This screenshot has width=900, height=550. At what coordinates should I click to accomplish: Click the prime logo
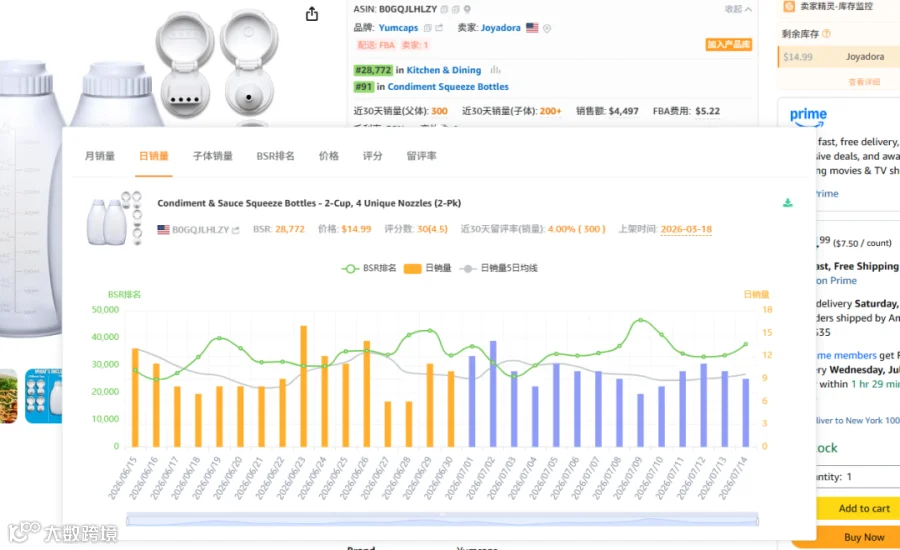808,116
